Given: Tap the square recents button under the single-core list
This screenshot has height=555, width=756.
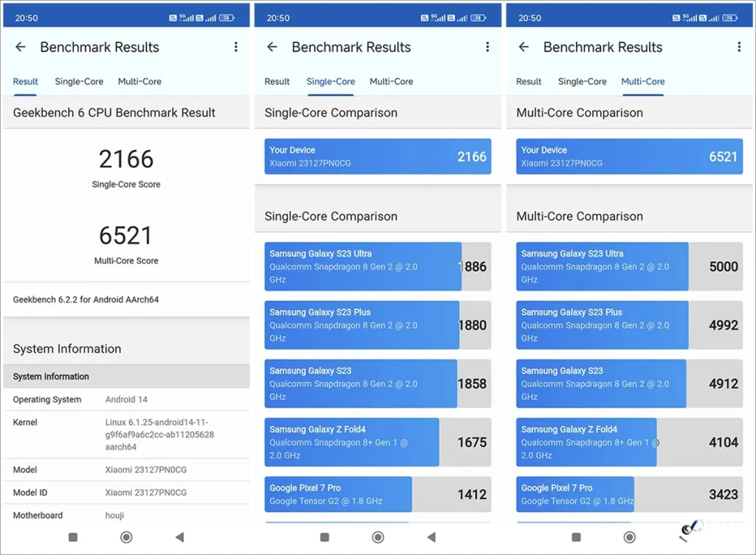Looking at the screenshot, I should (x=325, y=537).
